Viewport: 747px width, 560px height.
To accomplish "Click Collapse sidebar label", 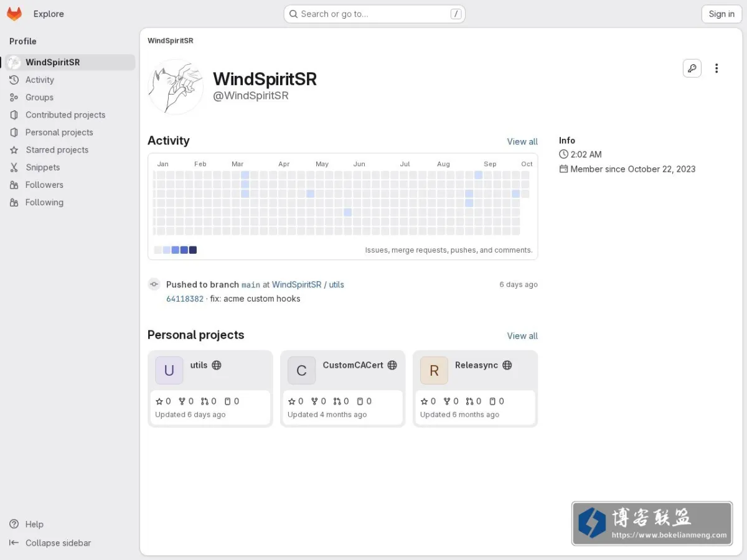I will pyautogui.click(x=59, y=543).
